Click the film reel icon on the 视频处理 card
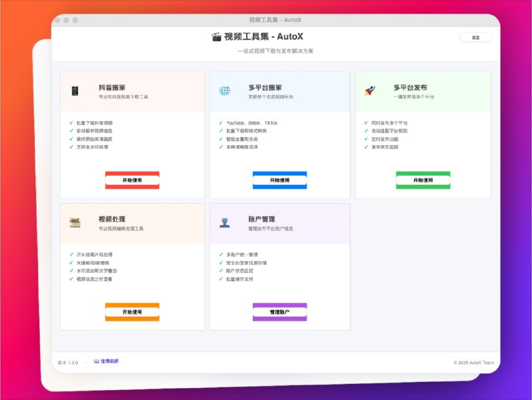This screenshot has width=532, height=400. coord(75,224)
